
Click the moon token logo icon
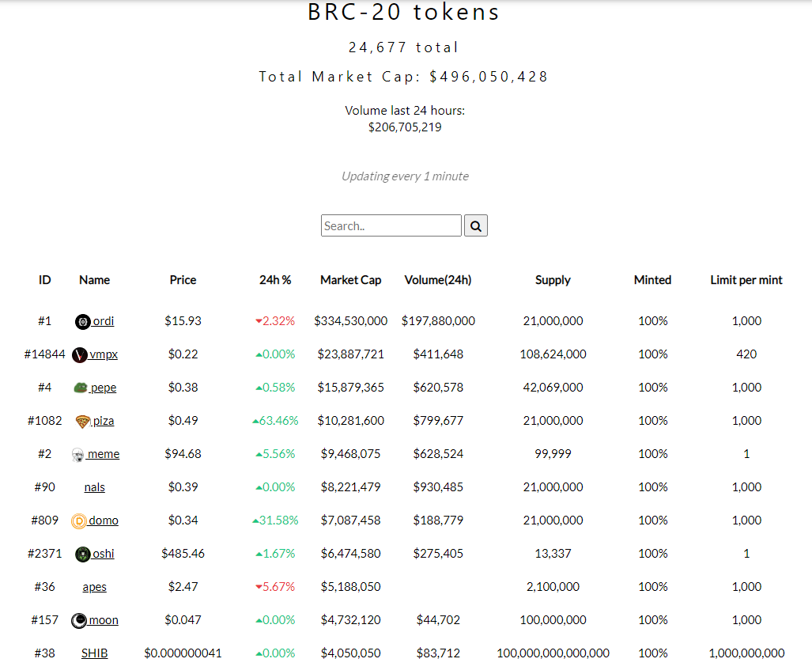[x=79, y=620]
